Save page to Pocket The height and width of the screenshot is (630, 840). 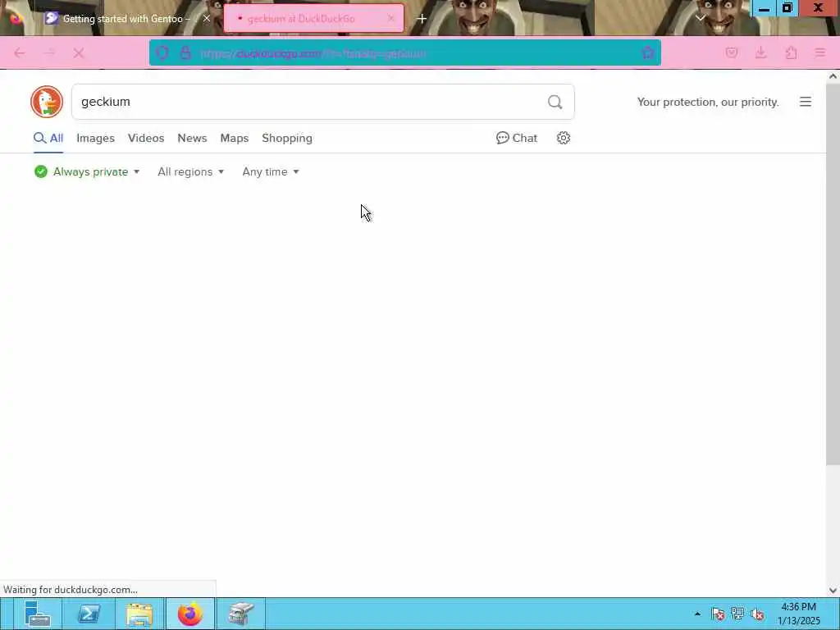(x=731, y=52)
